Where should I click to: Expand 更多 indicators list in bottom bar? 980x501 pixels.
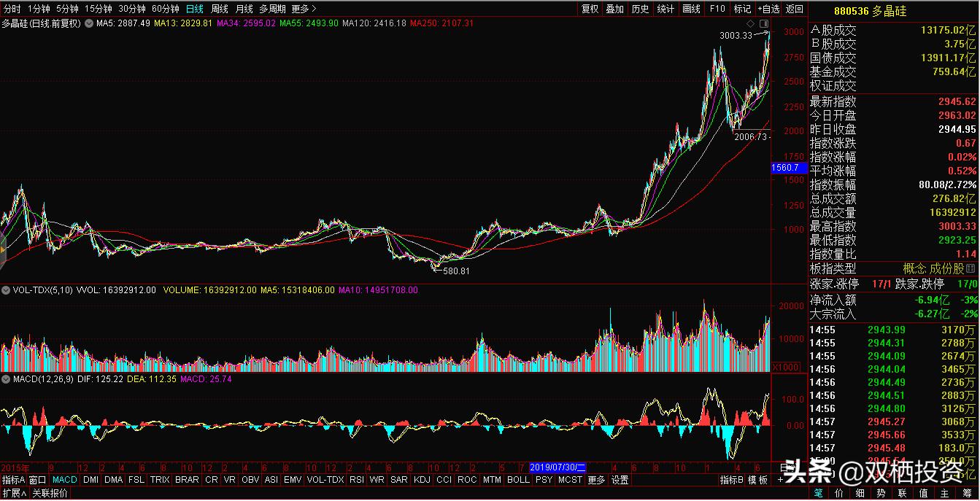(596, 480)
